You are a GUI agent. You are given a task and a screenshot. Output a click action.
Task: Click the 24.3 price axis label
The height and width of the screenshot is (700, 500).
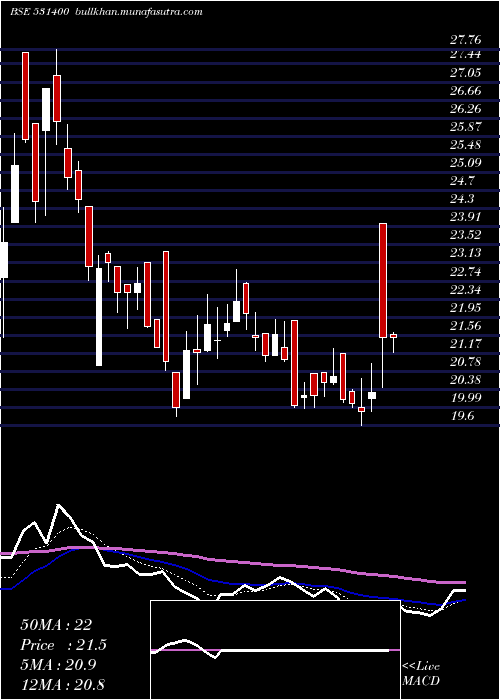462,199
